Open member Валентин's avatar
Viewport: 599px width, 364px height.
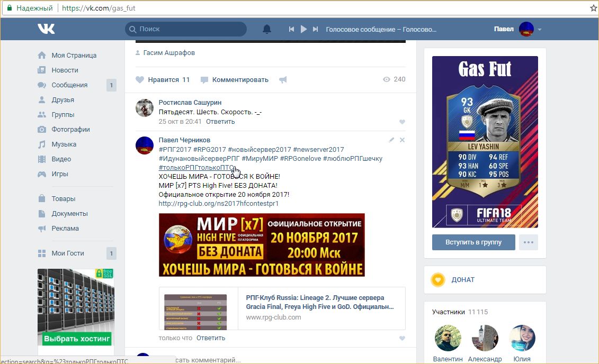tap(448, 338)
